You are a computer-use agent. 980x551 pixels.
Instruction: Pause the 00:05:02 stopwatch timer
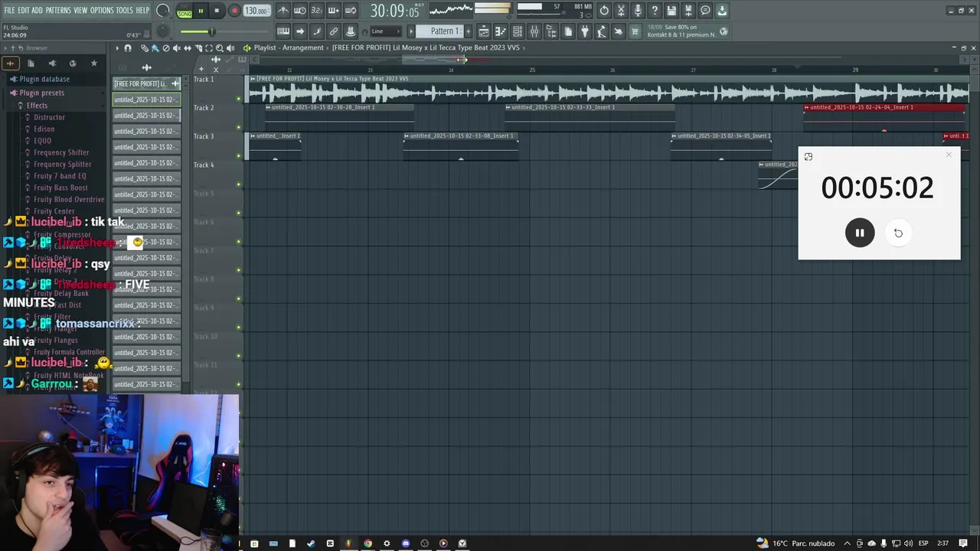(860, 233)
